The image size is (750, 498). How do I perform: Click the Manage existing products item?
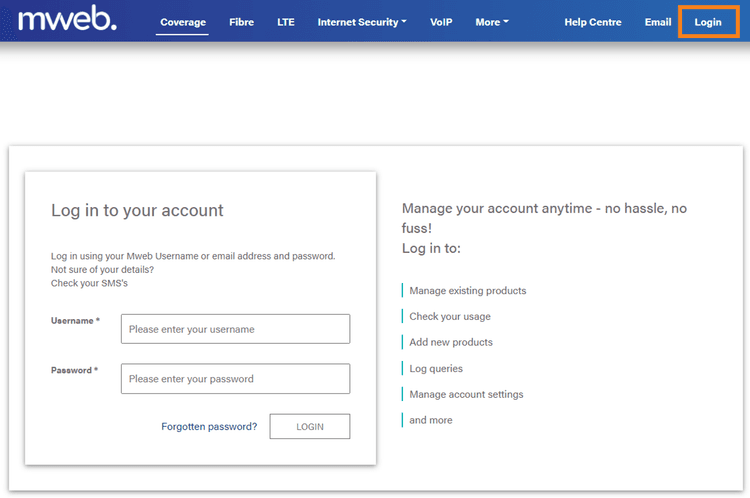[467, 291]
